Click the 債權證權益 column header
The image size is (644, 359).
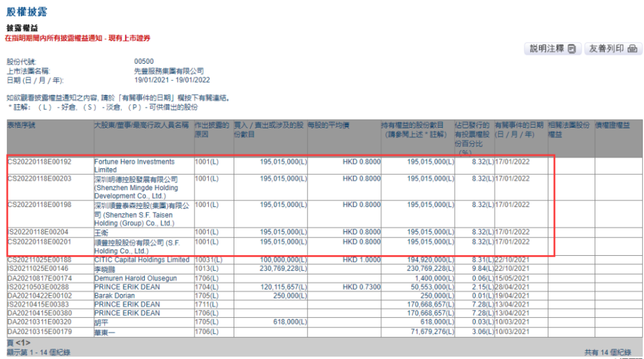click(612, 125)
